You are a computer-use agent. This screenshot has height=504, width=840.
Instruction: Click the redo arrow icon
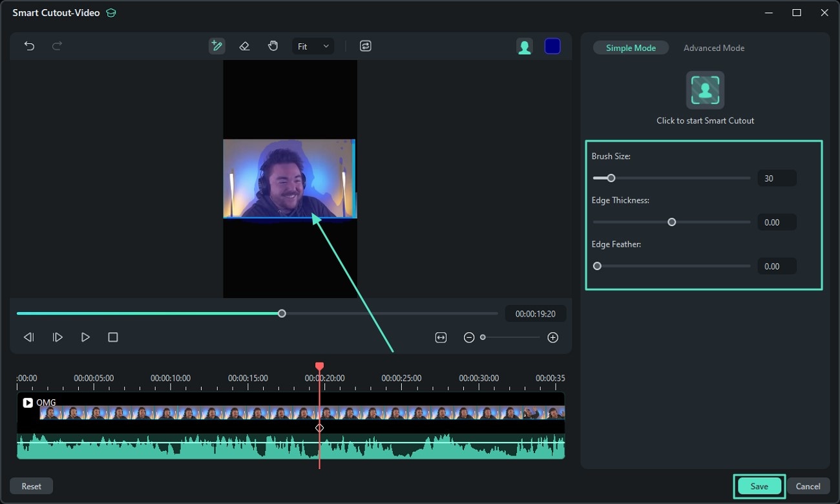tap(57, 46)
